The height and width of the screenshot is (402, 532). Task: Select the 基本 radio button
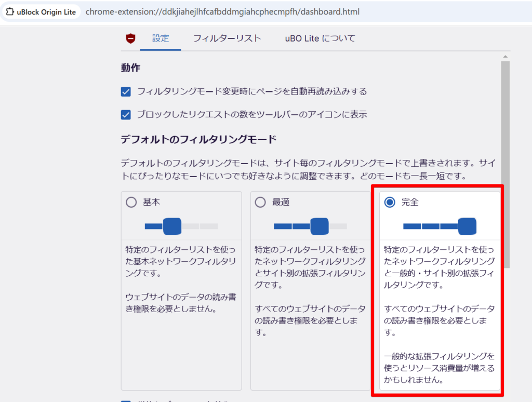click(131, 202)
